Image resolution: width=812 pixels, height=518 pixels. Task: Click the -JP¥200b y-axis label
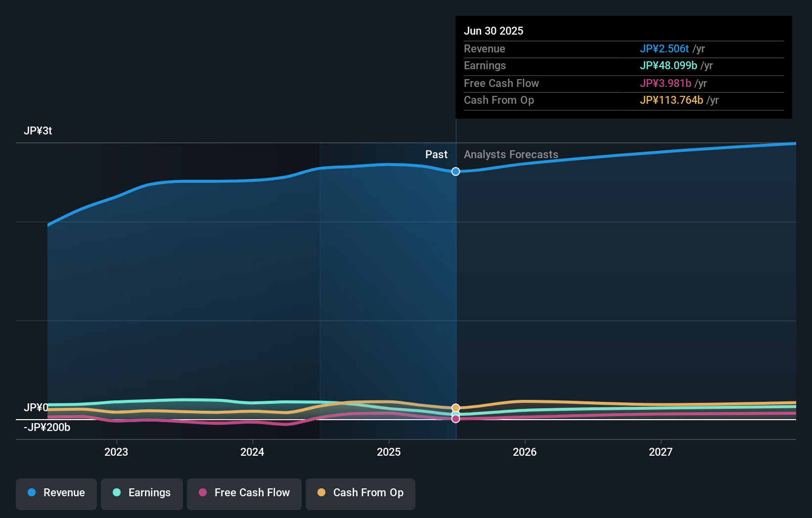pos(47,428)
